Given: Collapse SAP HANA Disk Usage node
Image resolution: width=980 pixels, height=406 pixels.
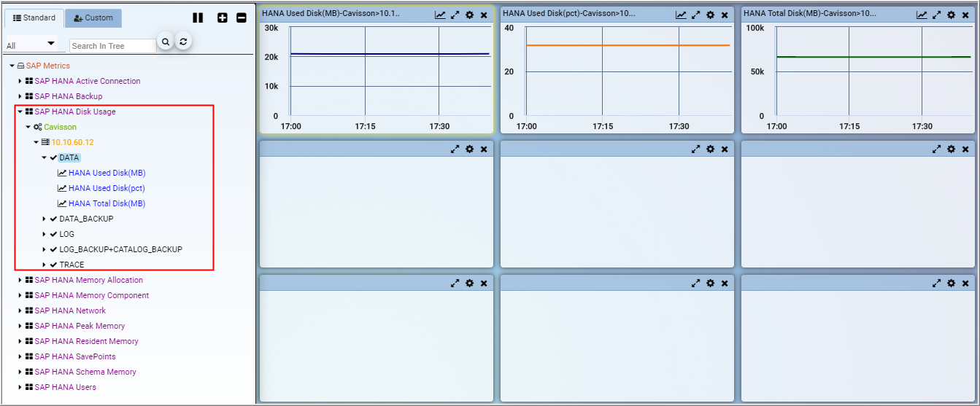Looking at the screenshot, I should click(x=20, y=112).
